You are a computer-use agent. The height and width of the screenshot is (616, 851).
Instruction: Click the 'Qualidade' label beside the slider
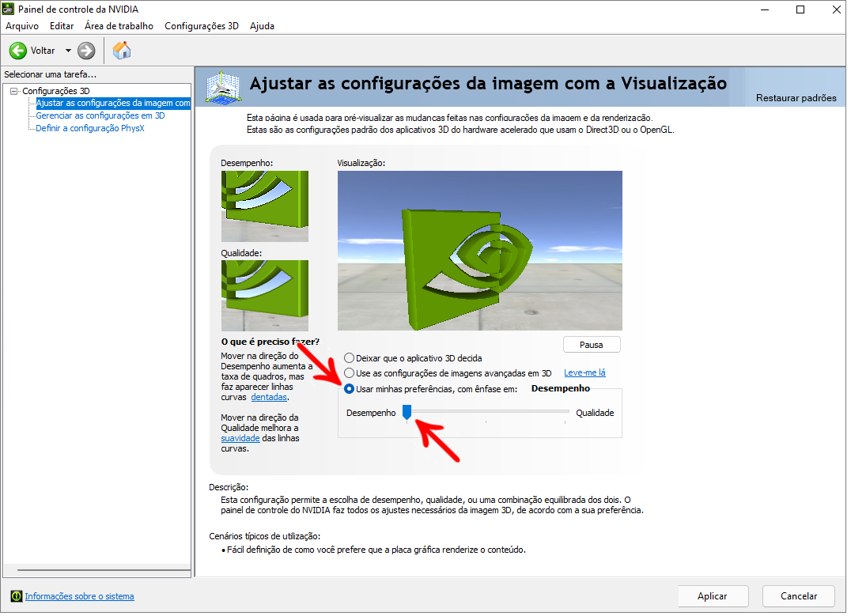595,413
